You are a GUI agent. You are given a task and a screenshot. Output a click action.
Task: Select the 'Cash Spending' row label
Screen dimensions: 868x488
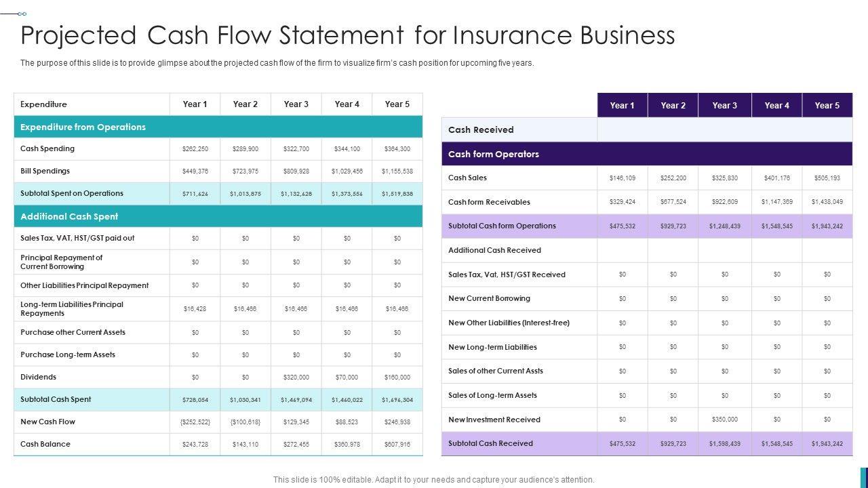click(x=47, y=149)
